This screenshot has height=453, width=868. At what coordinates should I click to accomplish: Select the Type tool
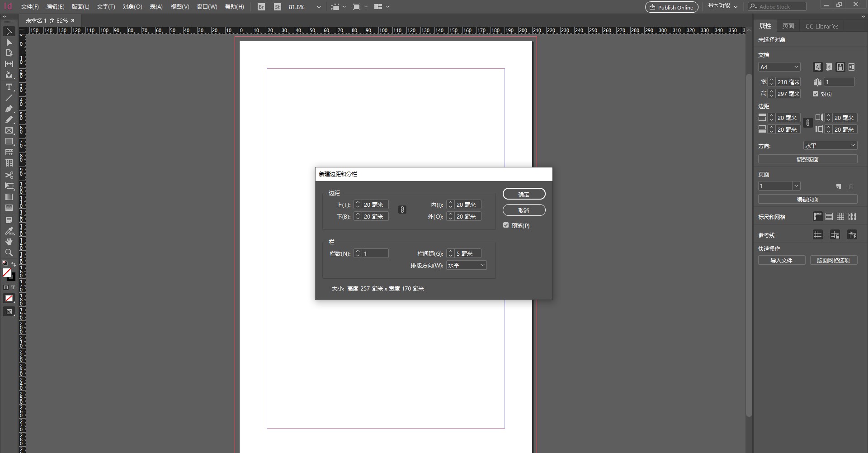click(9, 87)
